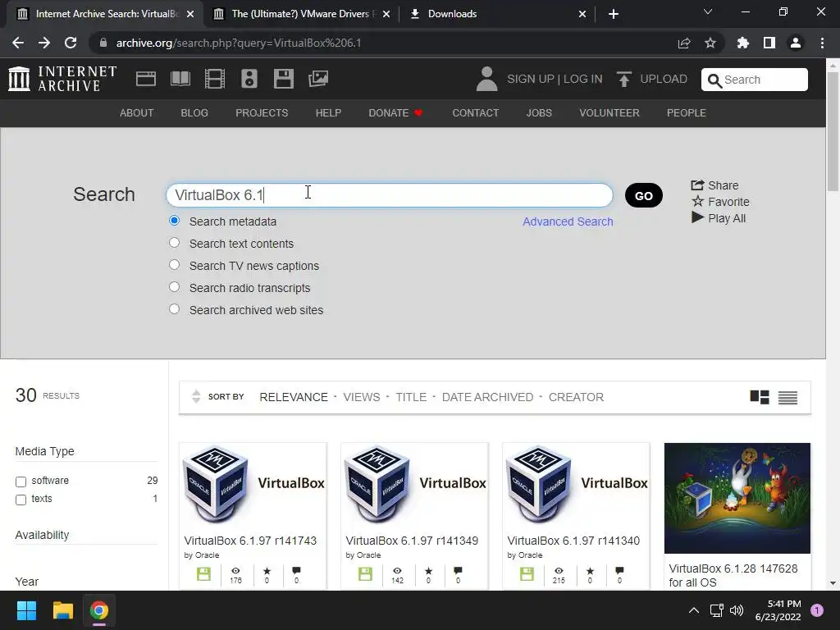Select Search TV news captions radio button
The width and height of the screenshot is (840, 630).
[174, 265]
